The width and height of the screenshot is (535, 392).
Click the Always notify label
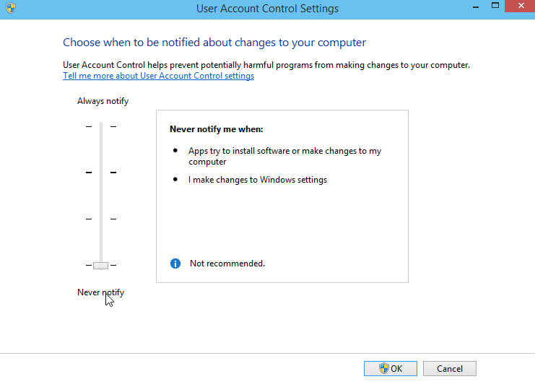tap(103, 101)
